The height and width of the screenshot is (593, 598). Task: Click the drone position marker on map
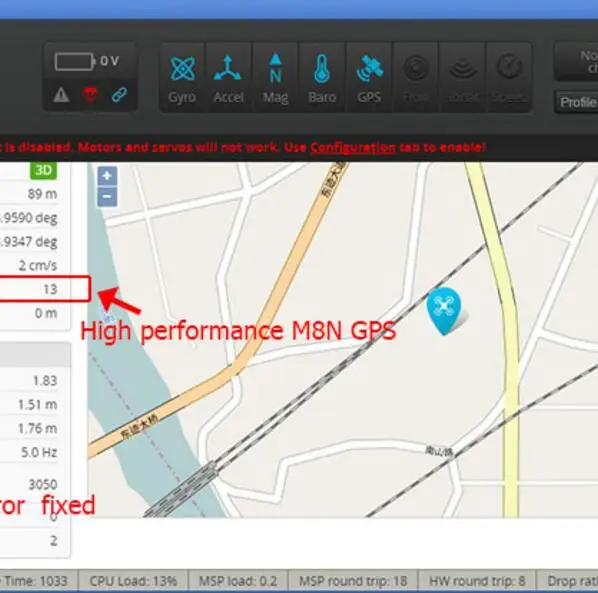click(x=444, y=311)
